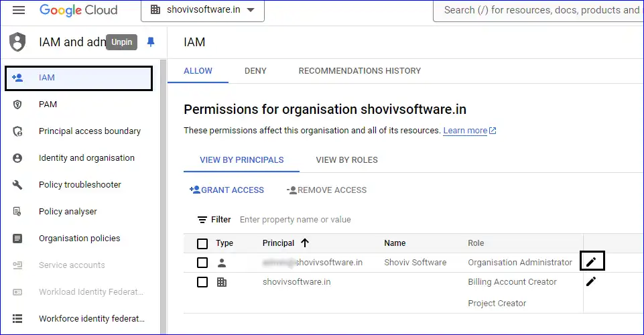Select the Shoviv Software principal checkbox
644x335 pixels.
click(x=202, y=263)
